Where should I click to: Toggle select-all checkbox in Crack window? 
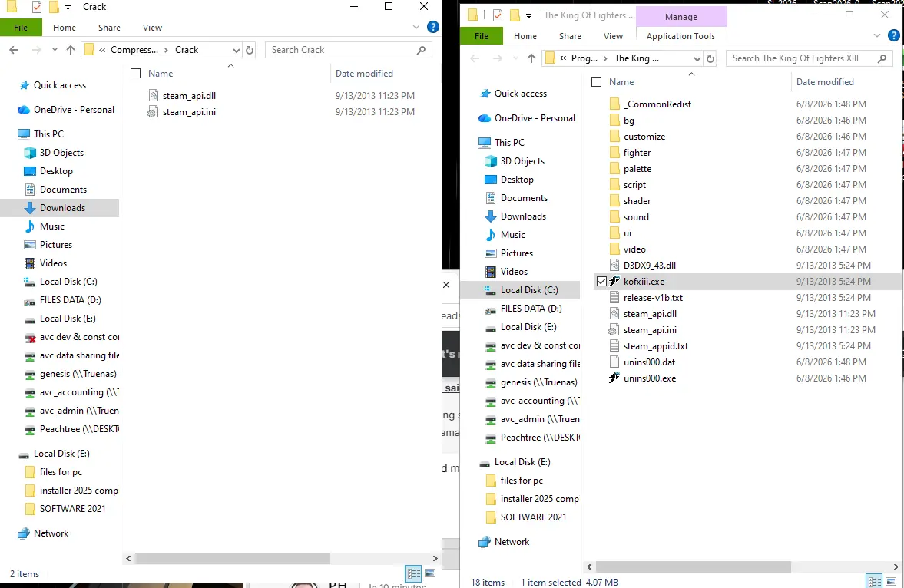coord(135,73)
